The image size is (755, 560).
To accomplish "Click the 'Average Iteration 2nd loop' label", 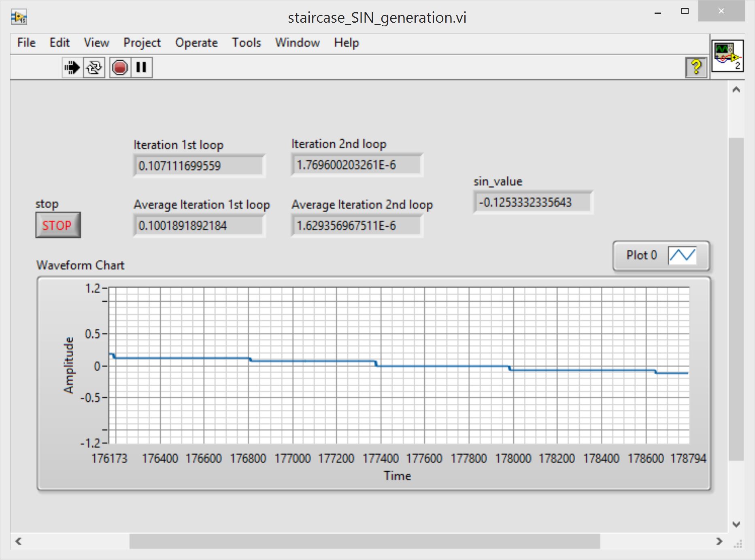I will pos(362,205).
